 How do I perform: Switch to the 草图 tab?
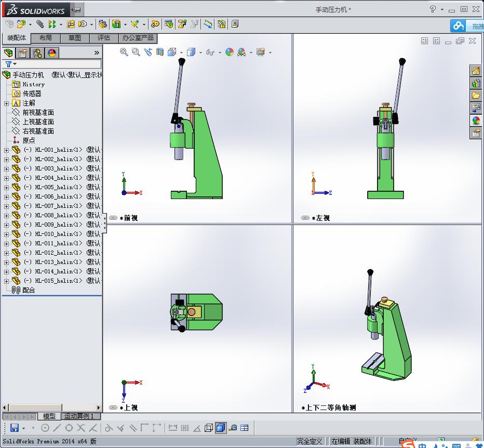pyautogui.click(x=75, y=38)
